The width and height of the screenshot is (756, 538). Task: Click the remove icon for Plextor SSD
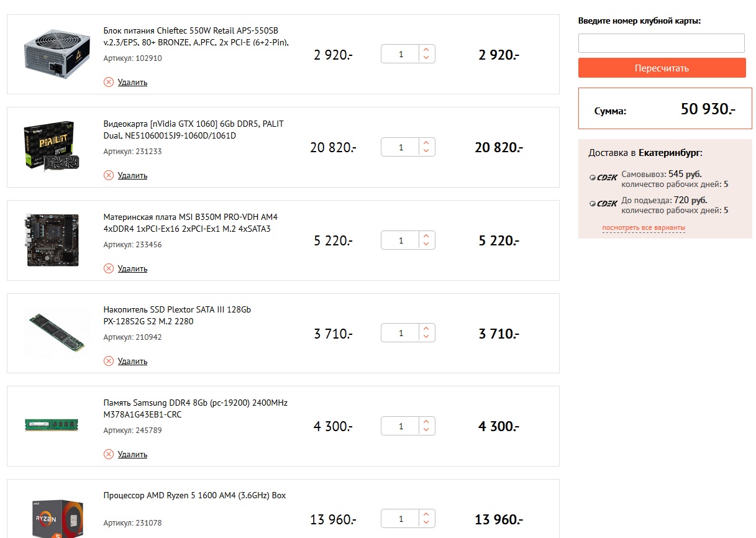pos(109,361)
